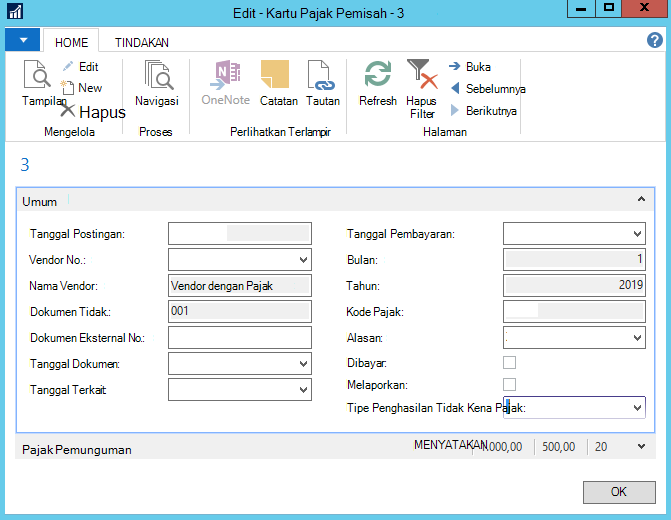Click the record number 3 heading
This screenshot has width=671, height=520.
tap(25, 165)
